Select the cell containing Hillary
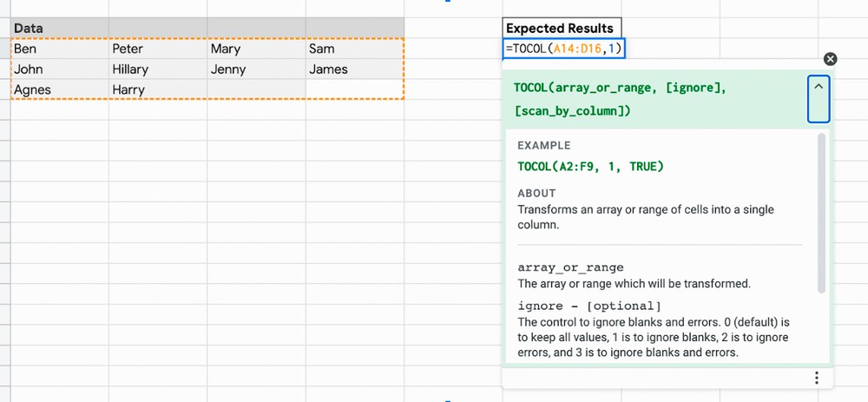This screenshot has height=402, width=868. [x=158, y=69]
